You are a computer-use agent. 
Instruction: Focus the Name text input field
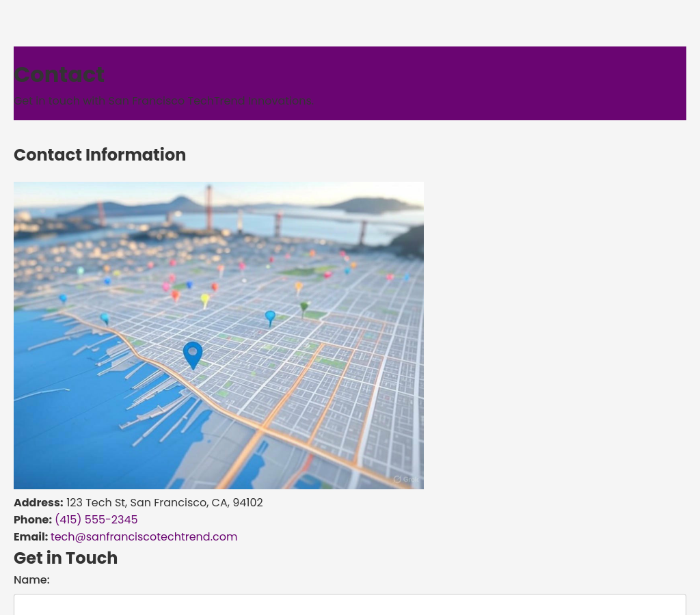(349, 605)
